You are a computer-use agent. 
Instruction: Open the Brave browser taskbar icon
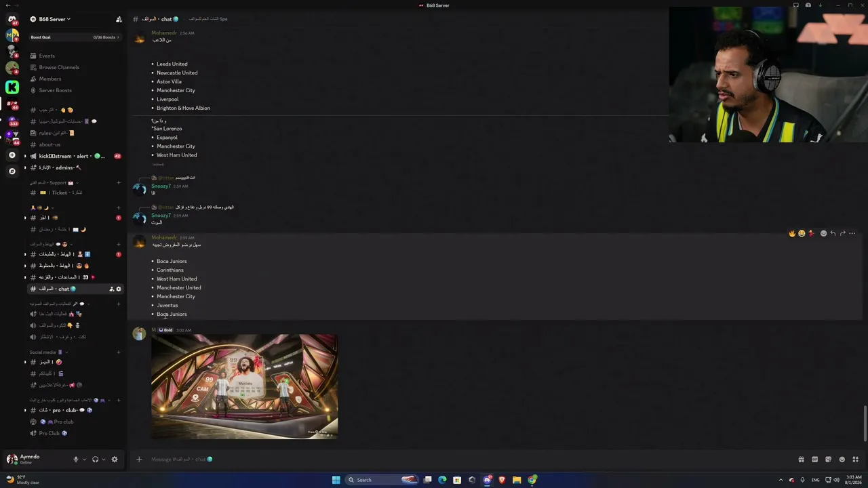502,480
